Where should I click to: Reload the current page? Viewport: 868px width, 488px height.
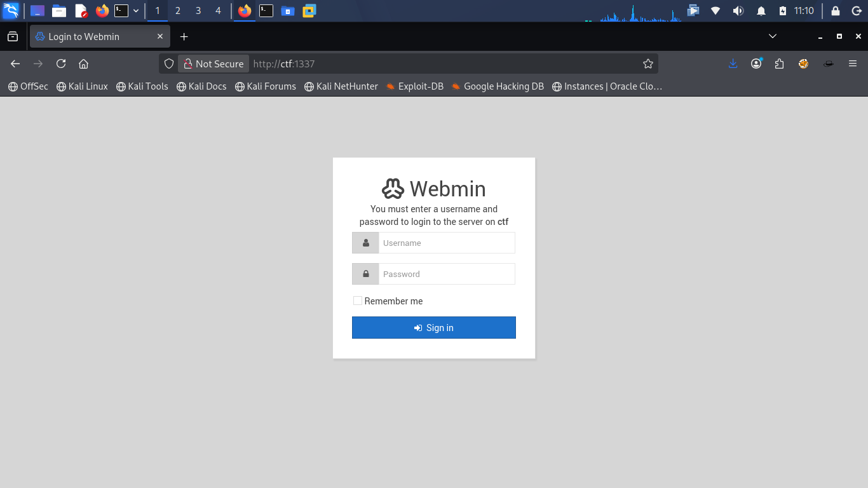pyautogui.click(x=61, y=64)
